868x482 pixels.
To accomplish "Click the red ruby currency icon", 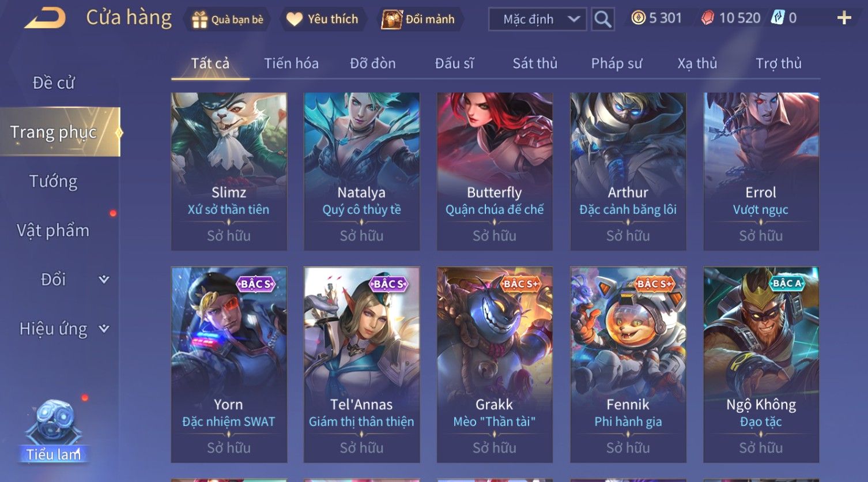I will click(708, 18).
